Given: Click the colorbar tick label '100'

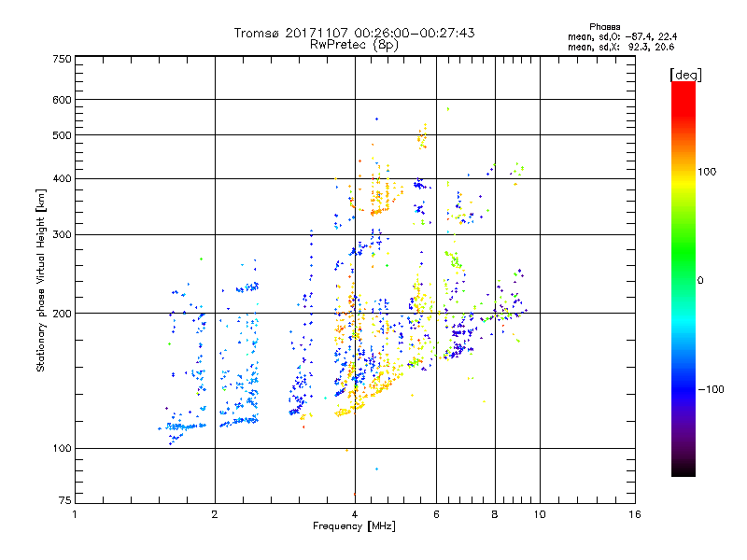Looking at the screenshot, I should (x=707, y=172).
